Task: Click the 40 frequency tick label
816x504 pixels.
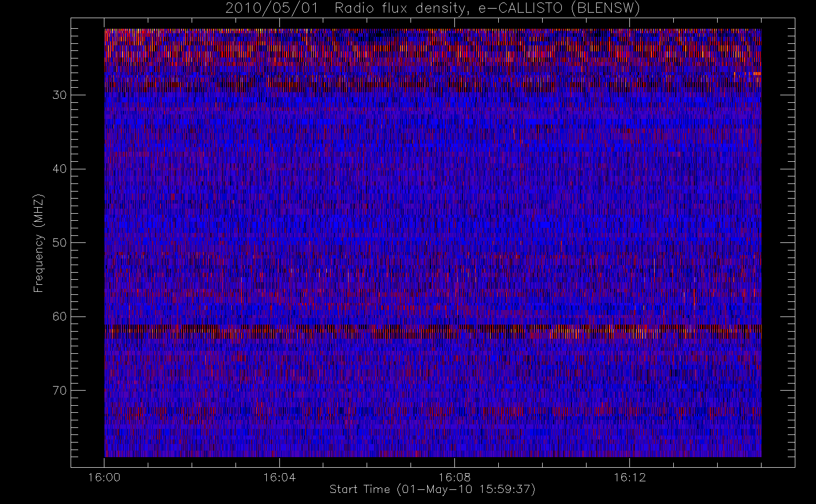Action: tap(60, 169)
